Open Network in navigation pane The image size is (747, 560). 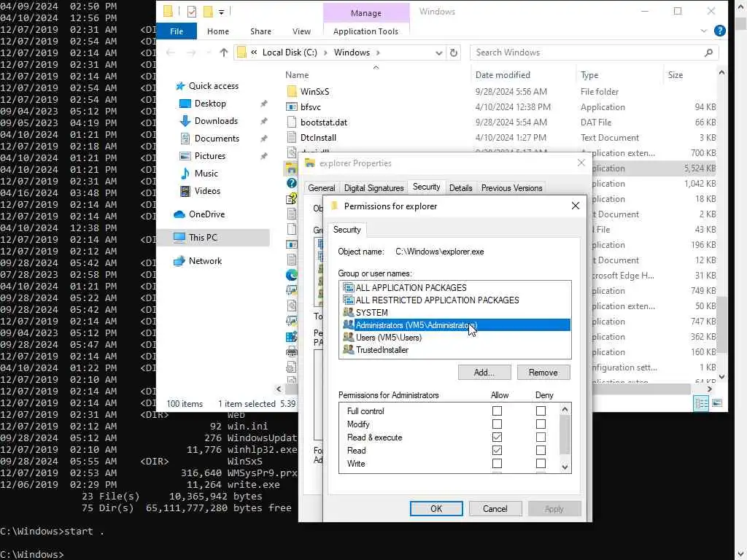(x=205, y=261)
